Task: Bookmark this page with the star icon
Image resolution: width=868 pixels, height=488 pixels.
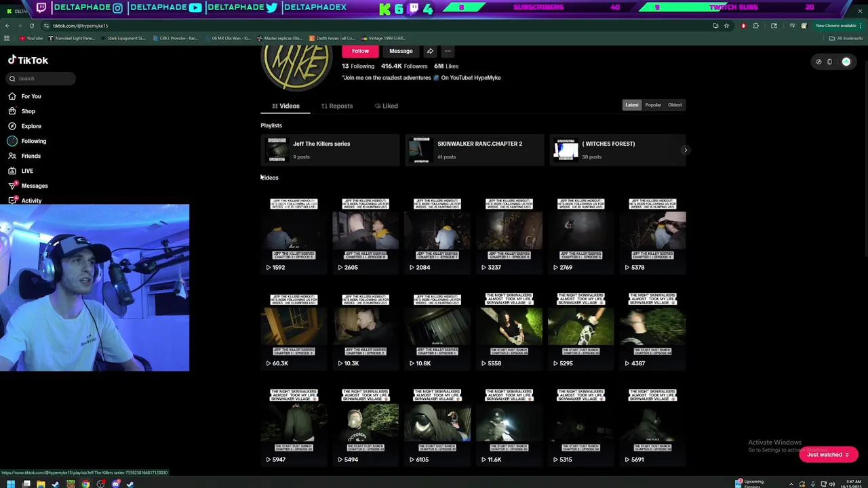Action: coord(726,26)
